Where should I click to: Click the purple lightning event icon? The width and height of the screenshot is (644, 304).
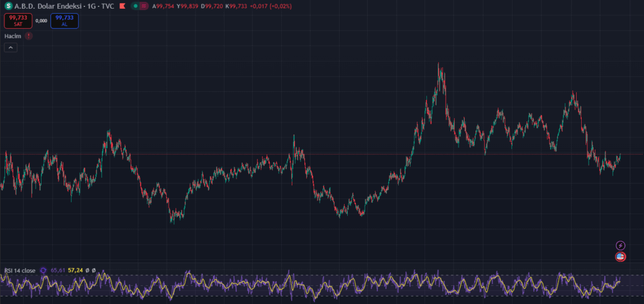pyautogui.click(x=620, y=245)
